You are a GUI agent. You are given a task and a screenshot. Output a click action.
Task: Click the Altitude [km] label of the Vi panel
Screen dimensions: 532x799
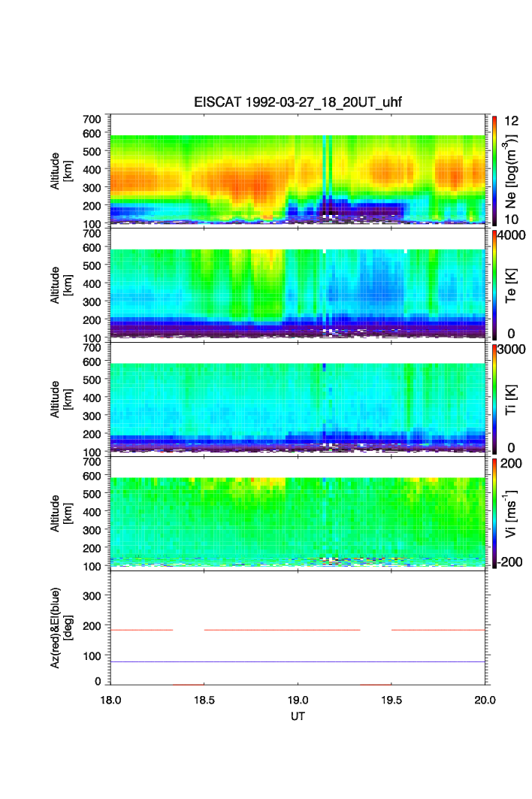click(x=61, y=513)
